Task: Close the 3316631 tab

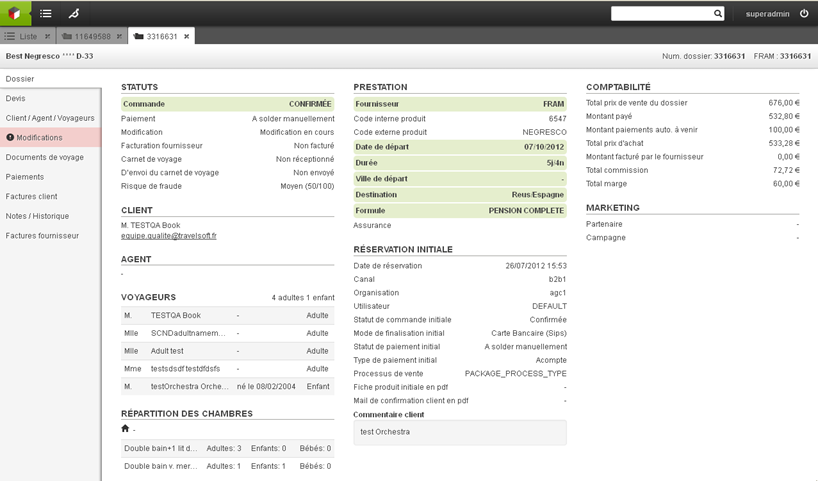Action: (x=187, y=37)
